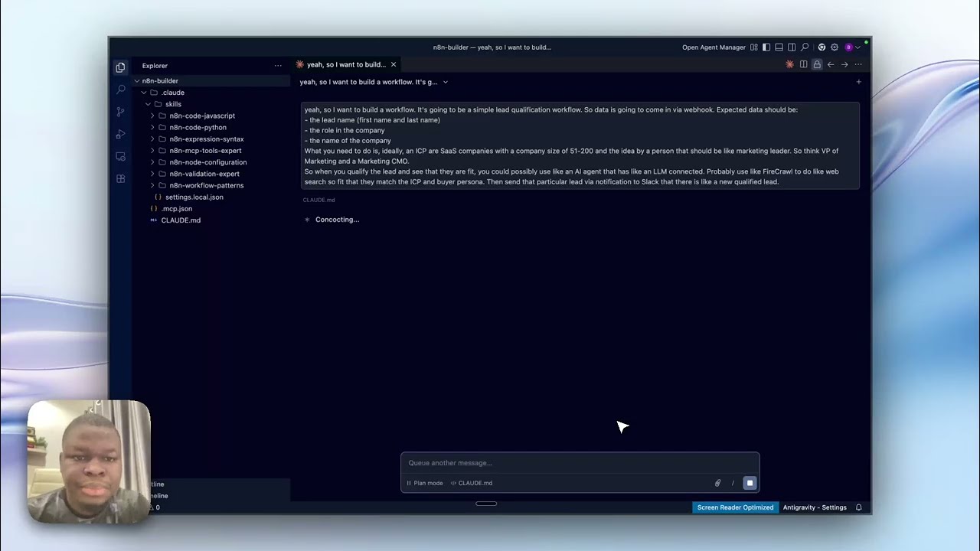Image resolution: width=980 pixels, height=551 pixels.
Task: Click the Claude spark icon in editor toolbar
Action: (789, 64)
